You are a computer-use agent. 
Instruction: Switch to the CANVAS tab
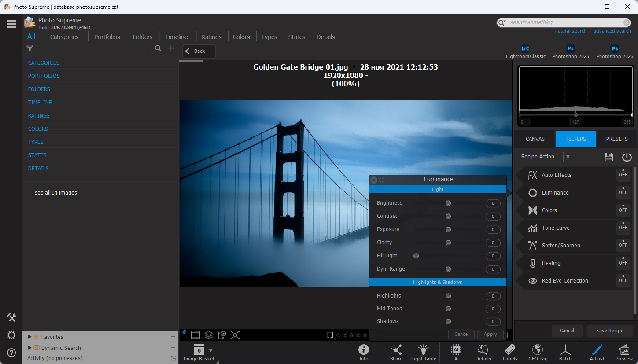tap(535, 139)
